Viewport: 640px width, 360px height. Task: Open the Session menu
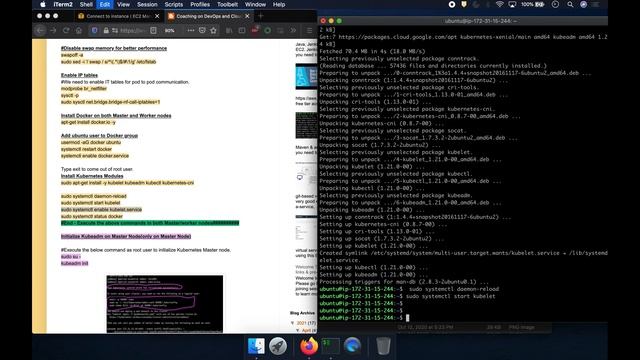[147, 4]
